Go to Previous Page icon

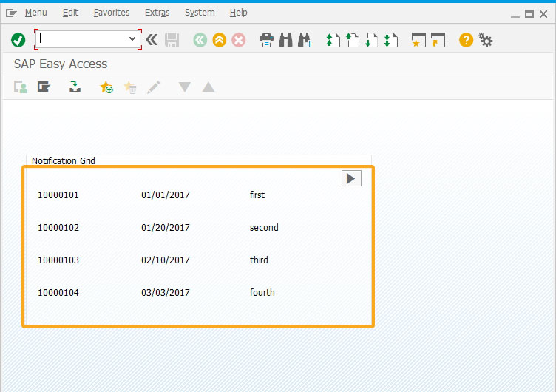point(353,40)
